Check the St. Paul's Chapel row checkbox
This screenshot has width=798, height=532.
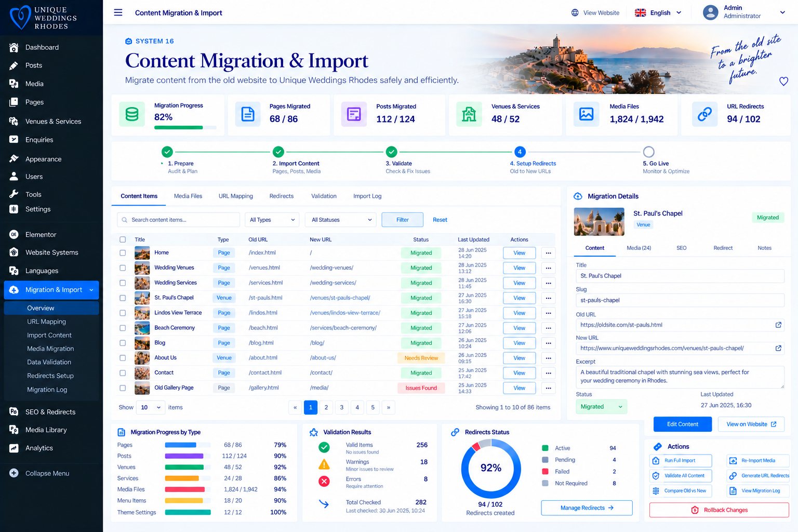(x=123, y=298)
